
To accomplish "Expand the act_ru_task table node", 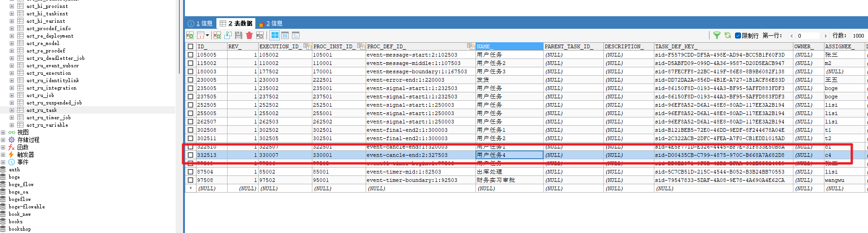I will (x=12, y=110).
